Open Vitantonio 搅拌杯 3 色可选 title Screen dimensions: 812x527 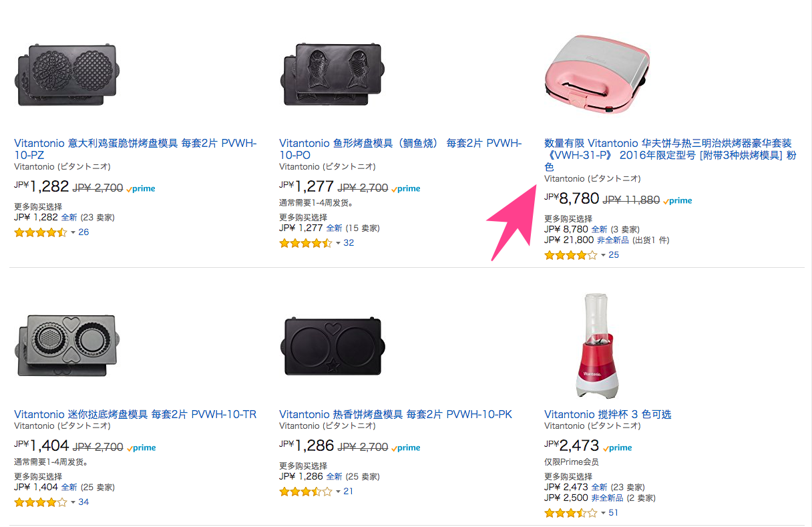point(608,414)
